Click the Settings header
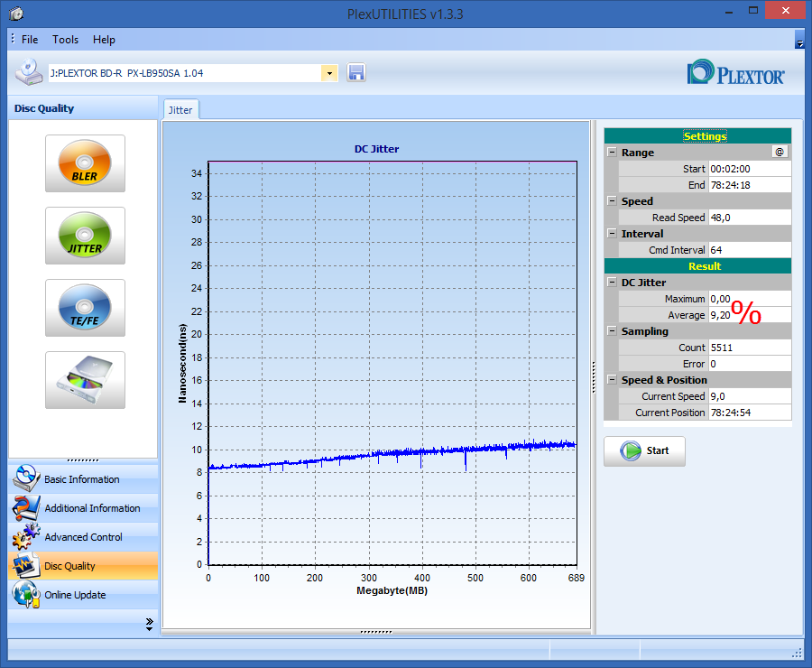 tap(697, 135)
